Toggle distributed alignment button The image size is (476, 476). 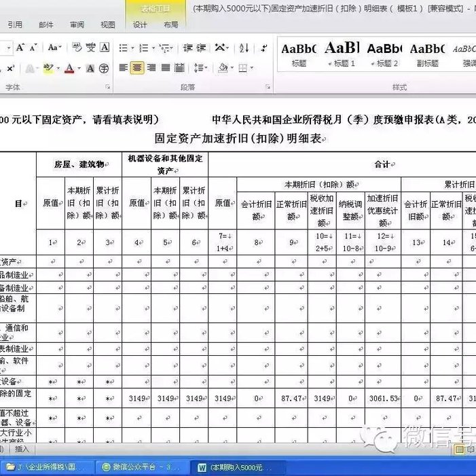[x=179, y=68]
